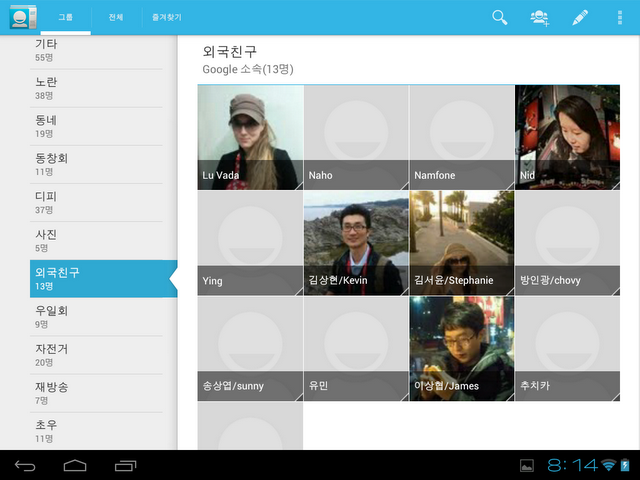Open the 추치카 contact tile
The image size is (640, 480).
pos(567,349)
